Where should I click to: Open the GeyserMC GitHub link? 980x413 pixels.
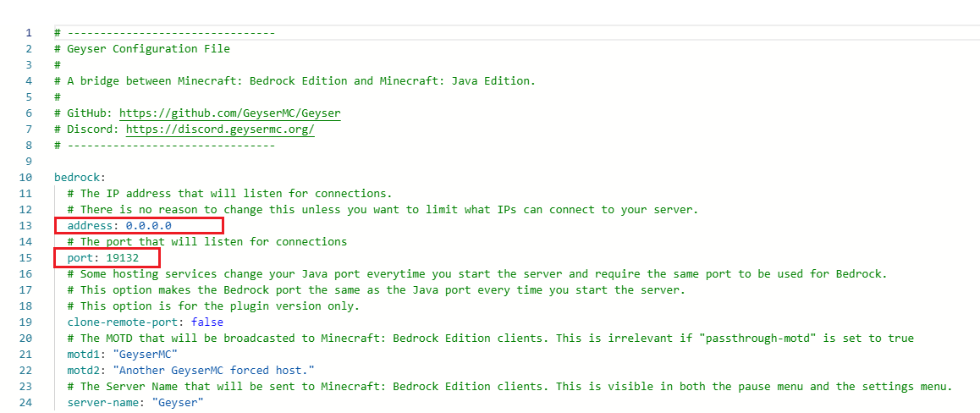tap(230, 113)
